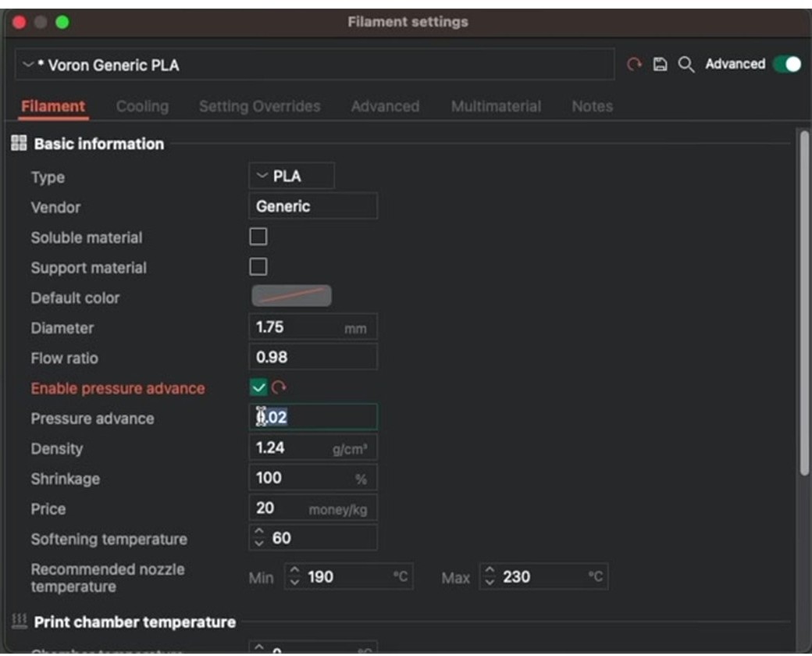Click the reset preset icon beside save
Image resolution: width=812 pixels, height=656 pixels.
(634, 64)
